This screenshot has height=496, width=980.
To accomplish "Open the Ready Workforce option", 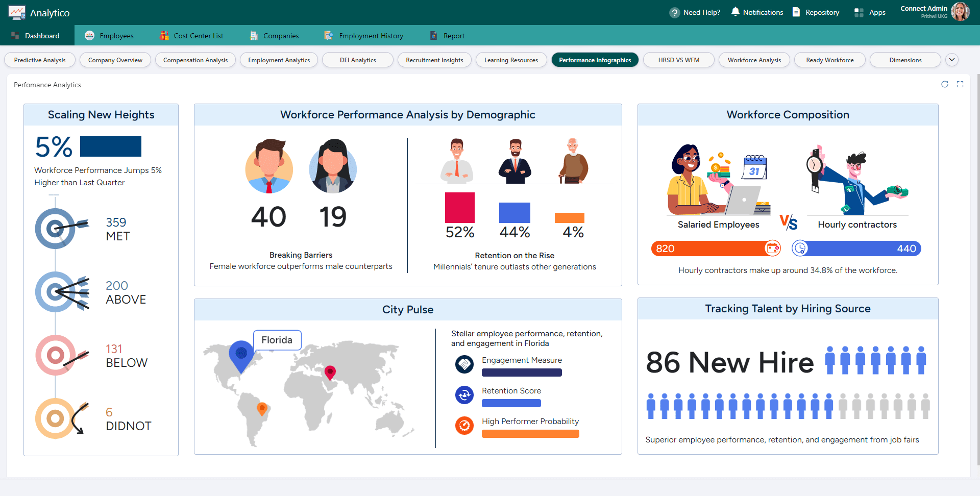I will 829,60.
